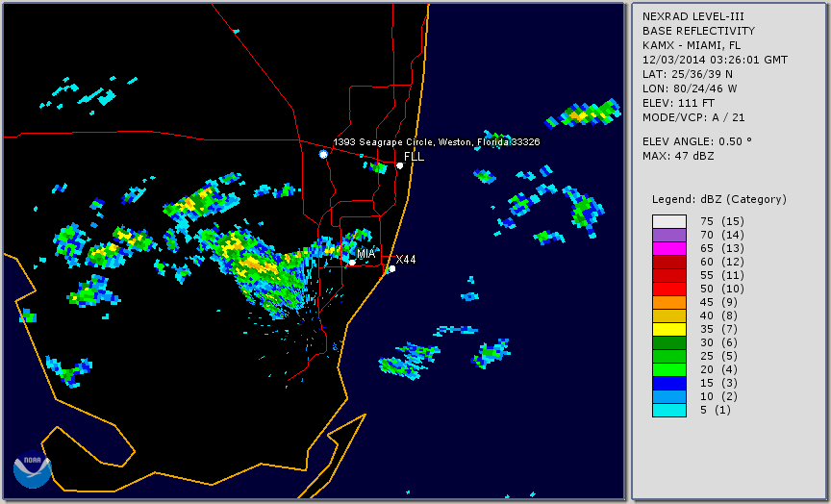
Task: Click the MIA map label
Action: [x=366, y=254]
